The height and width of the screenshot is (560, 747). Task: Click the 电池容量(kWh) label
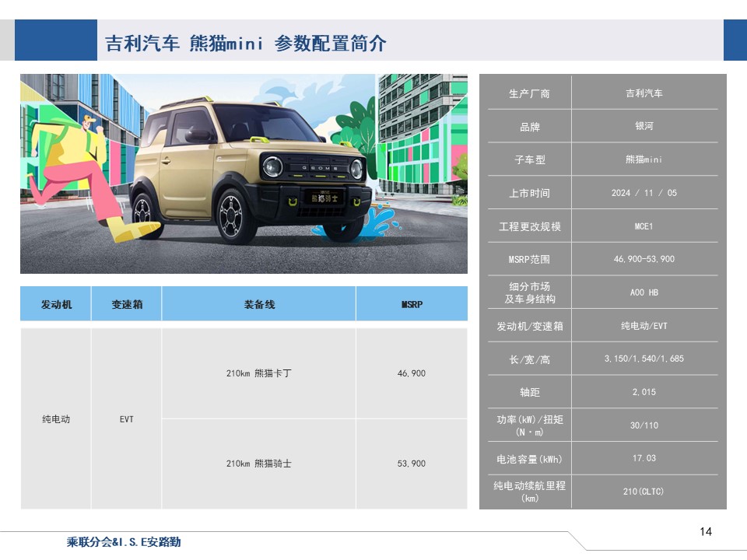[529, 459]
